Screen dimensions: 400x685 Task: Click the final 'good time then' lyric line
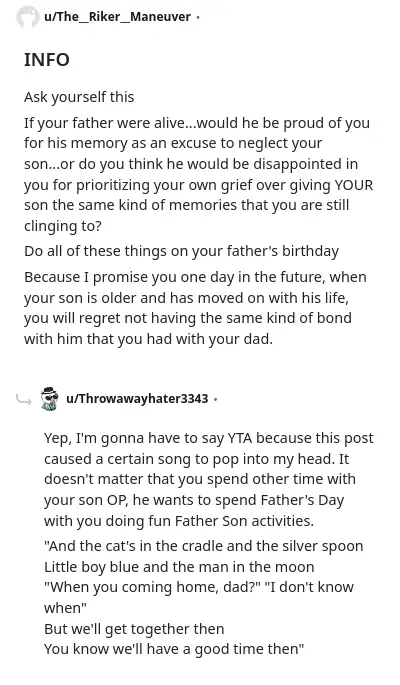[174, 650]
